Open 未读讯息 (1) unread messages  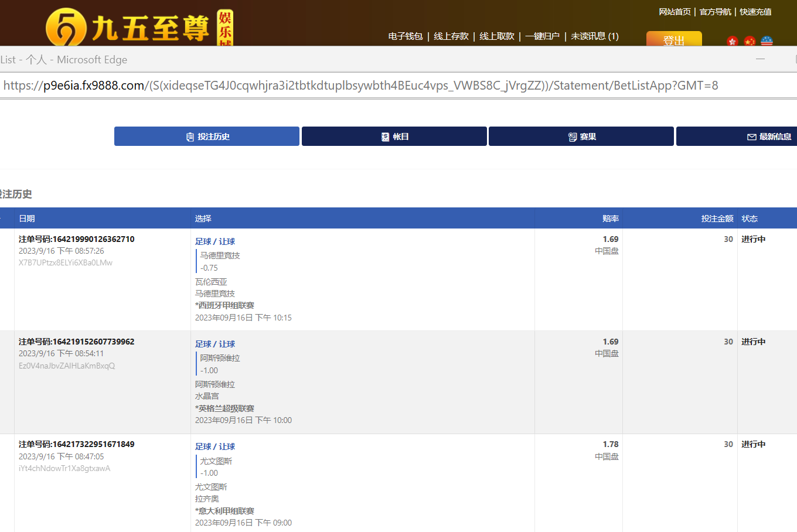[594, 36]
